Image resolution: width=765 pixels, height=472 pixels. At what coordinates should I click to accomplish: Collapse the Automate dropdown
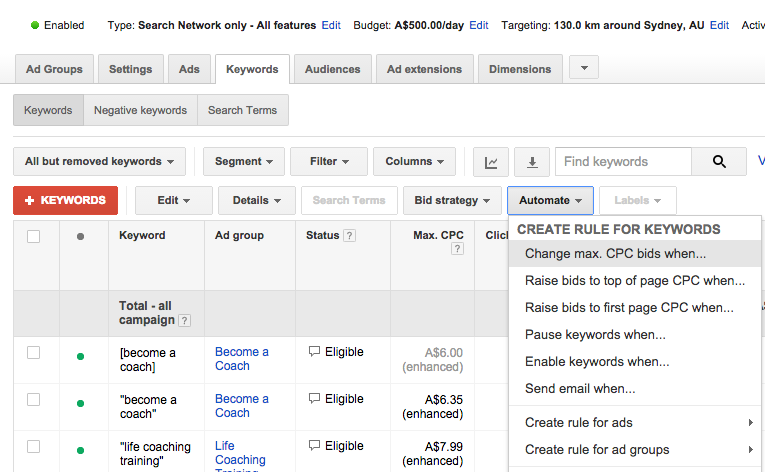tap(550, 200)
